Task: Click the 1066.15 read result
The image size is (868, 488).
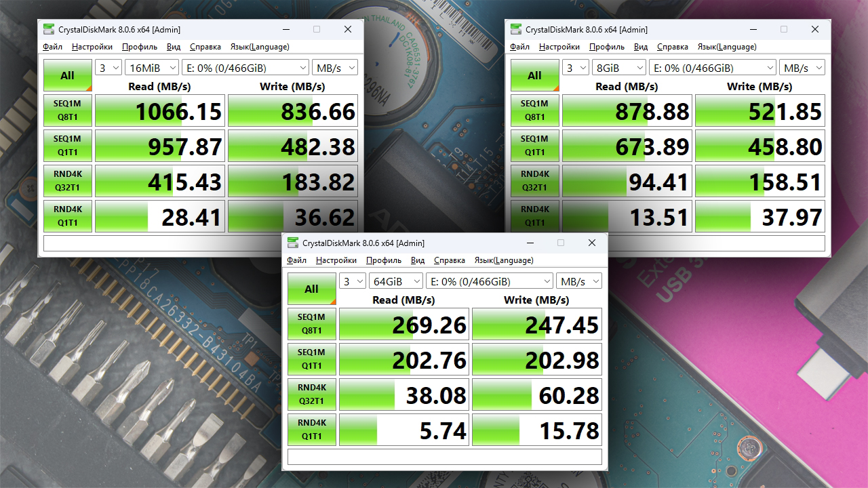Action: pos(160,110)
